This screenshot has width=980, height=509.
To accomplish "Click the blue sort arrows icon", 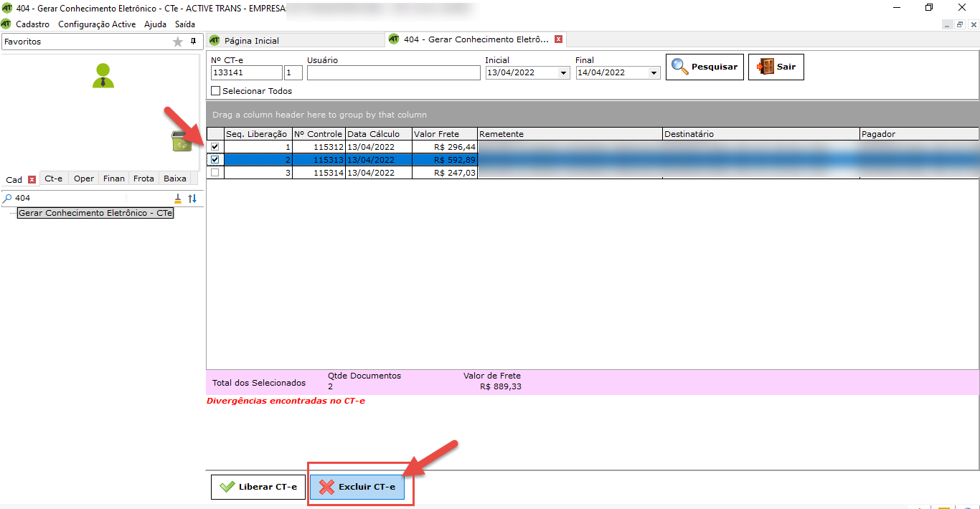I will tap(192, 199).
